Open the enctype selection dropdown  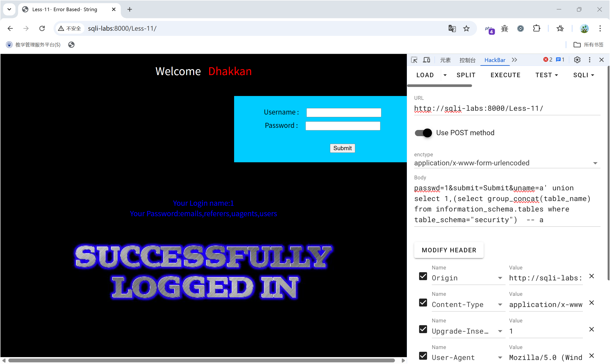tap(507, 163)
